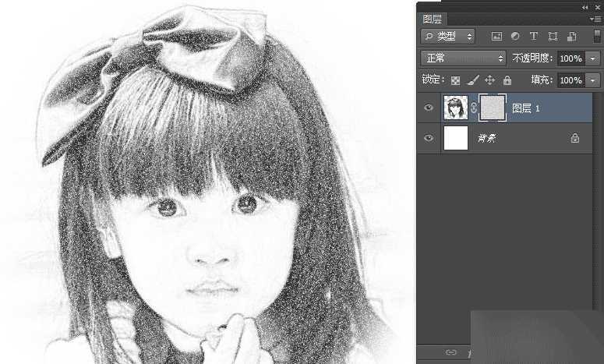
Task: Open the 正常 blend mode dropdown
Action: [463, 58]
